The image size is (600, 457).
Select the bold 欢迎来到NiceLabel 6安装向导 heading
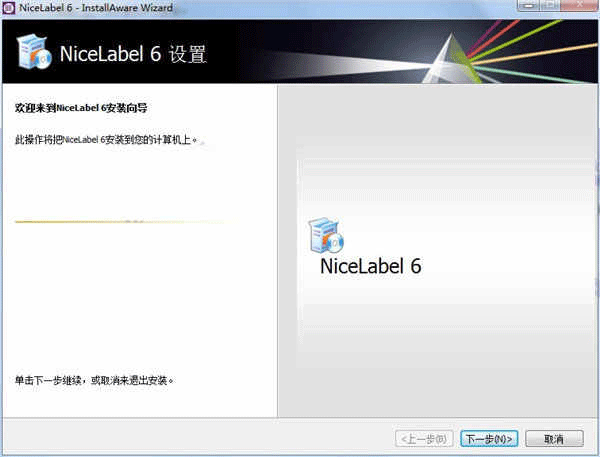[x=81, y=108]
